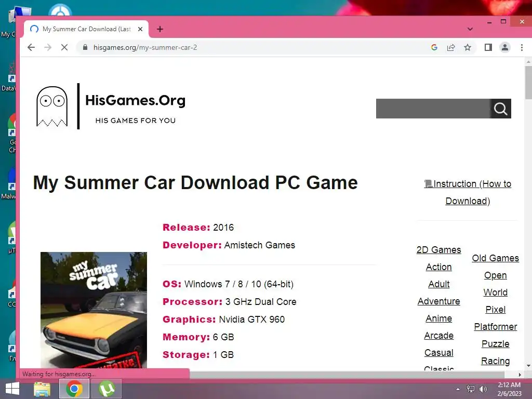Open the Platformer category
Image resolution: width=532 pixels, height=399 pixels.
coord(495,327)
